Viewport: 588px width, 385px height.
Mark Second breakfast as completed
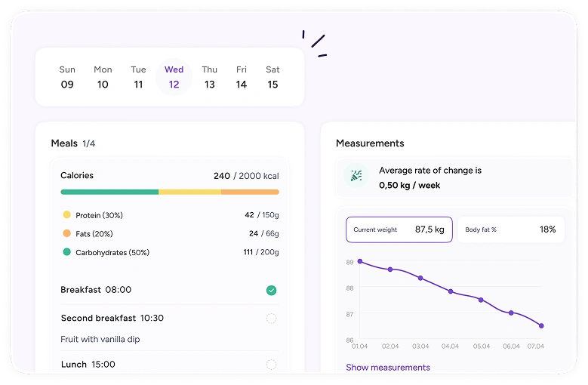tap(272, 319)
